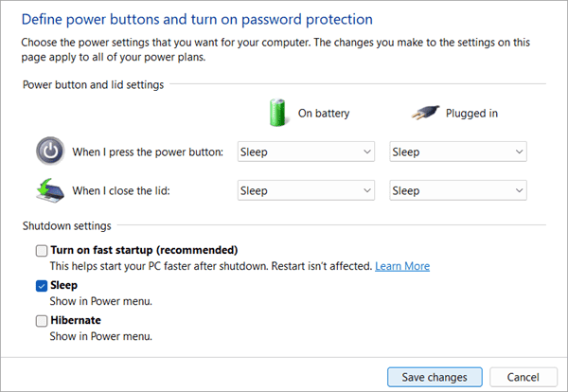Uncheck the Sleep checkbox

click(41, 285)
